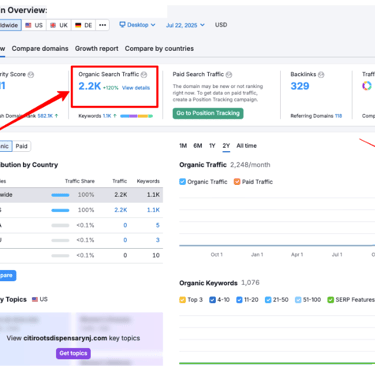375x371 pixels.
Task: Toggle the Organic Traffic checkbox
Action: pyautogui.click(x=182, y=182)
